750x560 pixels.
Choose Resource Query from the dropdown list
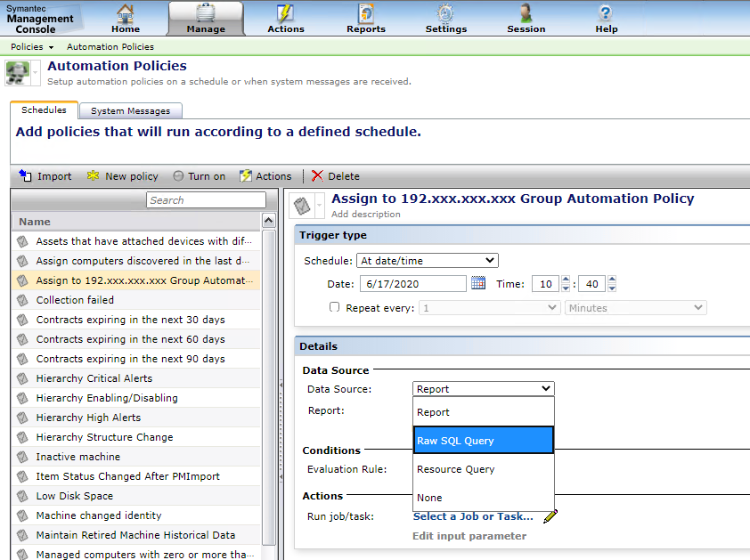[483, 469]
